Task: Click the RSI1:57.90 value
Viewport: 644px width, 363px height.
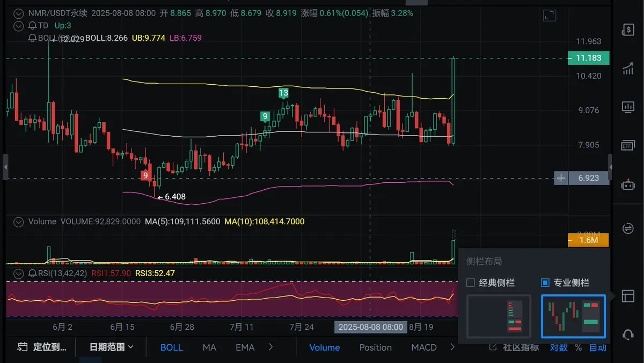Action: tap(111, 273)
